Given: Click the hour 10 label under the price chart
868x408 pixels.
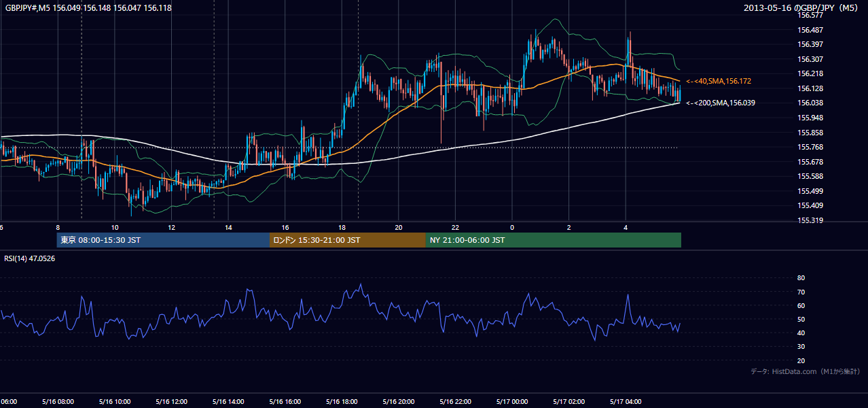Looking at the screenshot, I should pos(115,227).
